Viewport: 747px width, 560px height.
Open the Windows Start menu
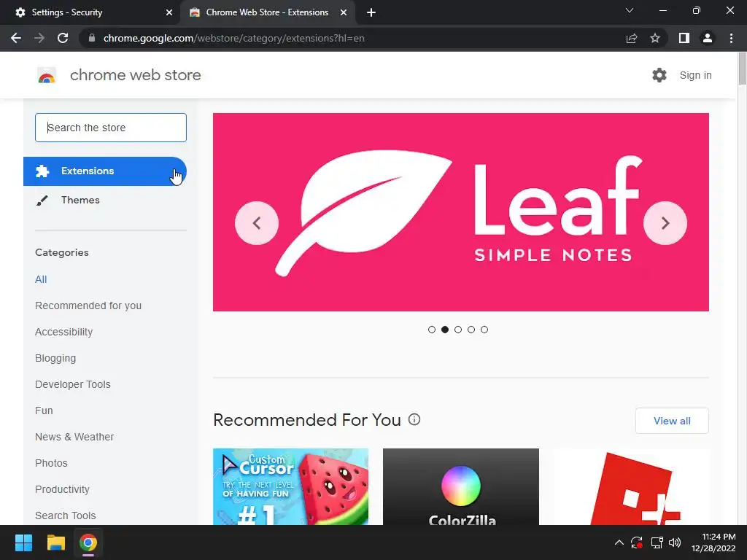[23, 542]
